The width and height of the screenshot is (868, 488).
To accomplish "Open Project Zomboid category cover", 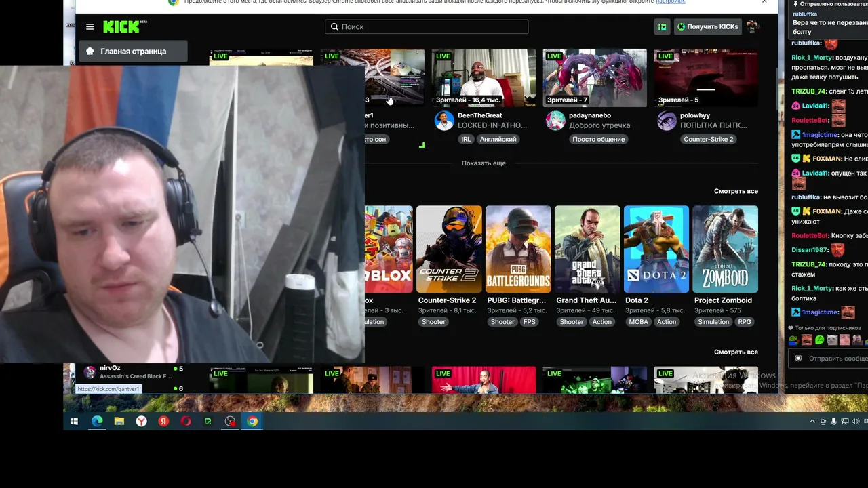I will pyautogui.click(x=726, y=249).
